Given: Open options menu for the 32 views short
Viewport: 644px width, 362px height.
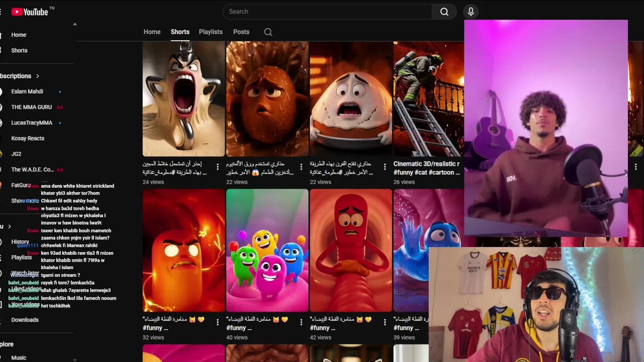Looking at the screenshot, I should pos(218,322).
